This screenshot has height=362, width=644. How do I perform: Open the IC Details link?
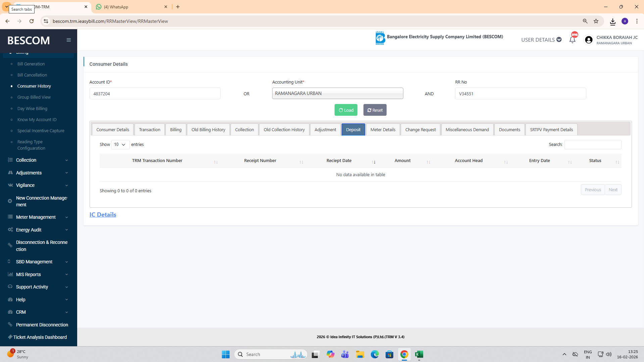pos(103,215)
